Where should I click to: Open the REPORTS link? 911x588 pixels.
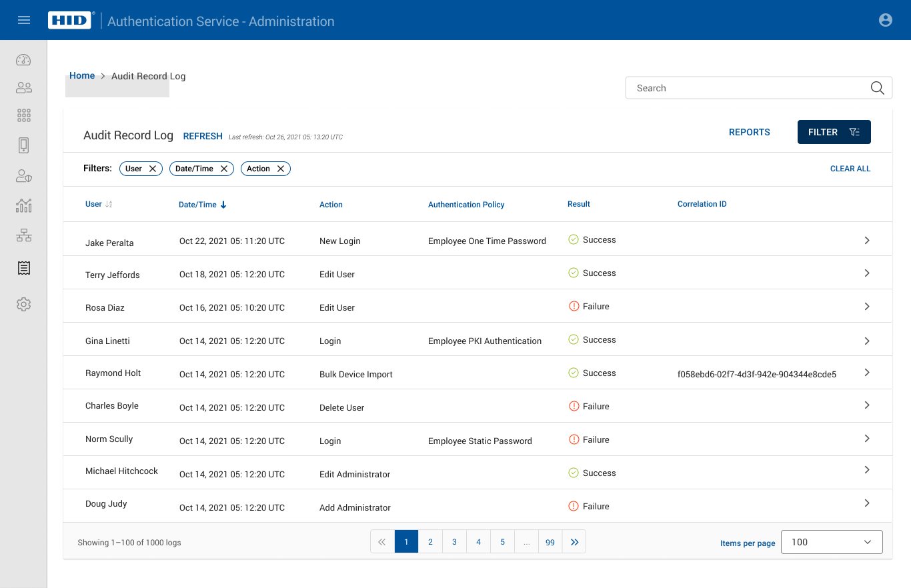750,132
